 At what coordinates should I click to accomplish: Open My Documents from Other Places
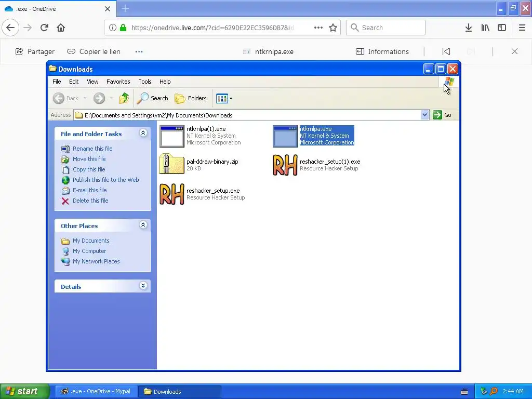[x=91, y=241]
